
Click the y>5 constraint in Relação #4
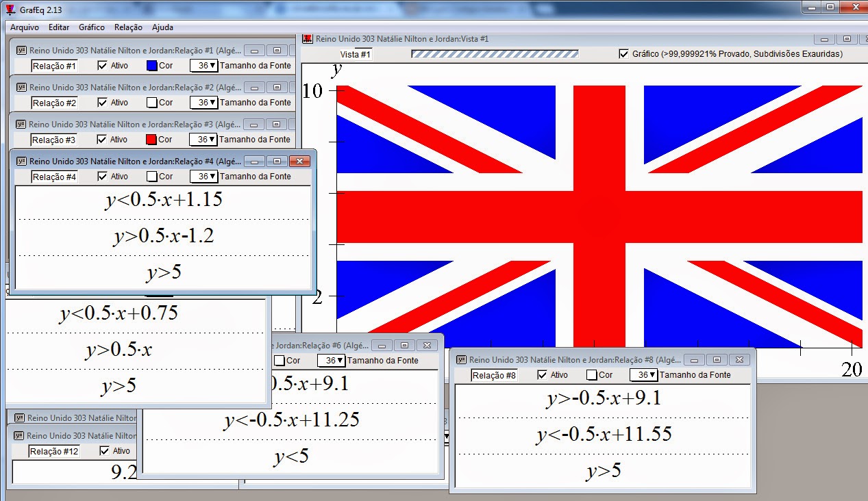(x=164, y=273)
